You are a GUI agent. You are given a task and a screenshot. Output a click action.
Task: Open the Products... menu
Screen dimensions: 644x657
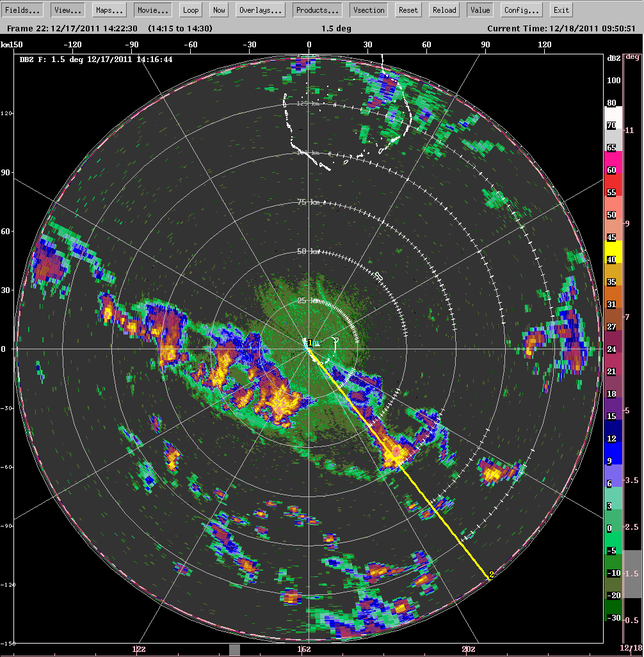point(317,10)
